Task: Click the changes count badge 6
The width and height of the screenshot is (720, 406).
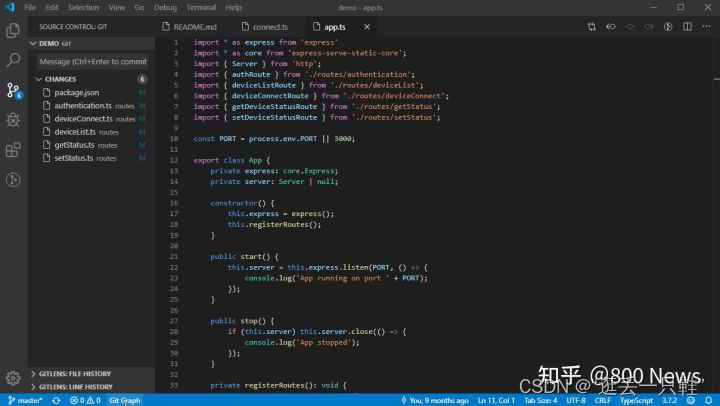Action: point(142,79)
